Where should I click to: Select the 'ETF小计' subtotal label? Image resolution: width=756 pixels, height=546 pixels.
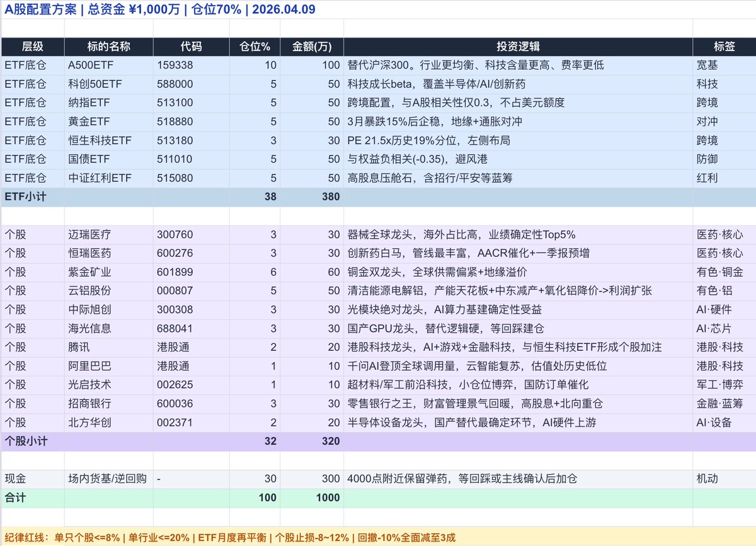33,197
